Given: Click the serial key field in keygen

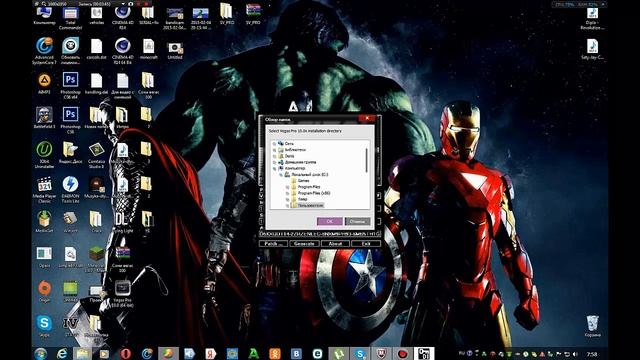Looking at the screenshot, I should tap(320, 234).
